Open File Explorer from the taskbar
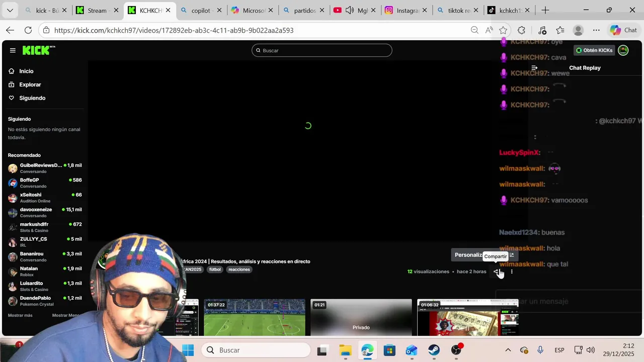 coord(345,350)
